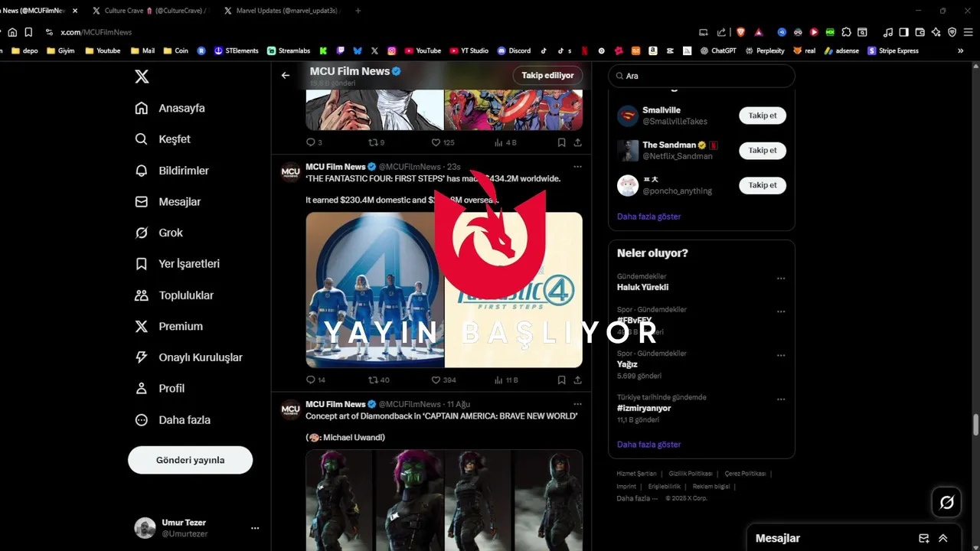
Task: Open more options for #izmiryanıyor trend
Action: click(781, 399)
